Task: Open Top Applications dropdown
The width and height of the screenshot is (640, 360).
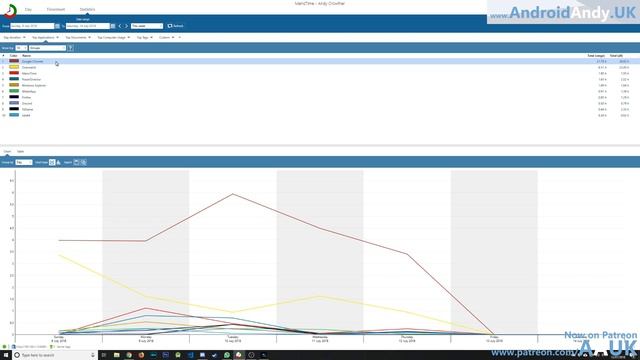Action: (x=45, y=38)
